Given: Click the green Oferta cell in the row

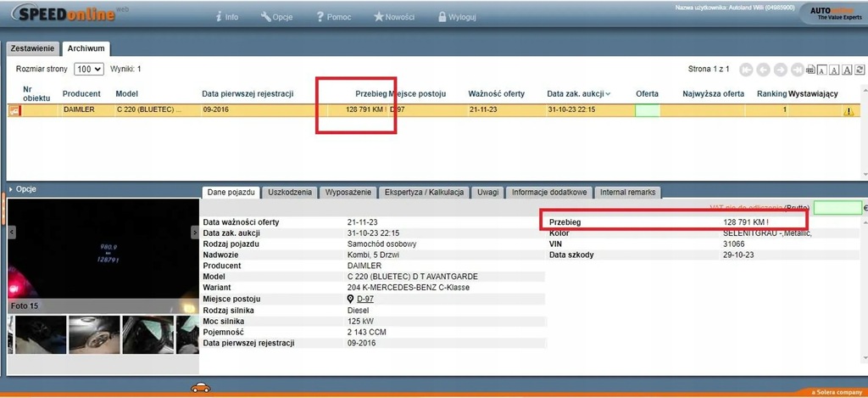Looking at the screenshot, I should tap(648, 110).
